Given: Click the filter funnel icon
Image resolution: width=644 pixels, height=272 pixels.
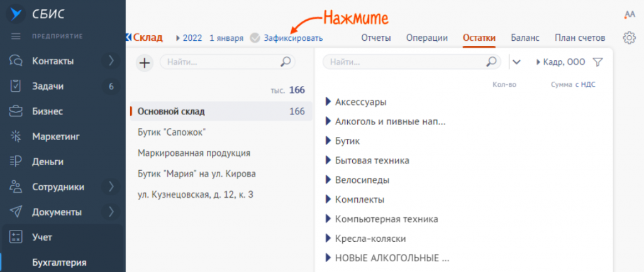Looking at the screenshot, I should coord(597,62).
